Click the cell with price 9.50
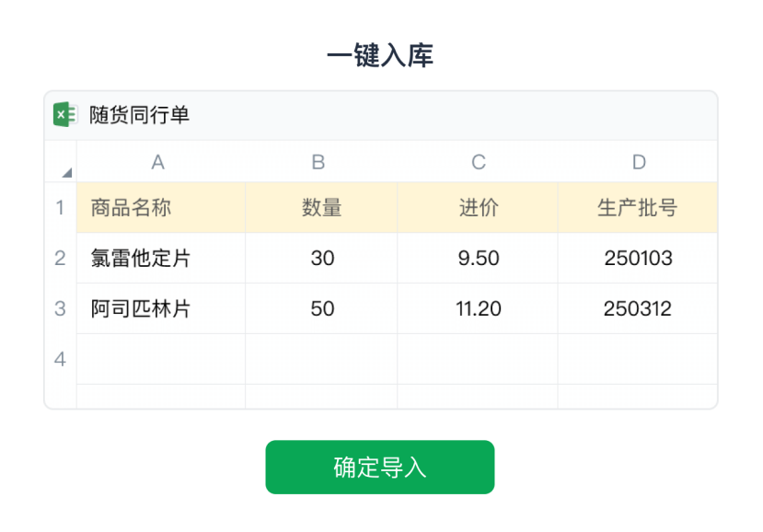The height and width of the screenshot is (532, 763). click(x=478, y=259)
